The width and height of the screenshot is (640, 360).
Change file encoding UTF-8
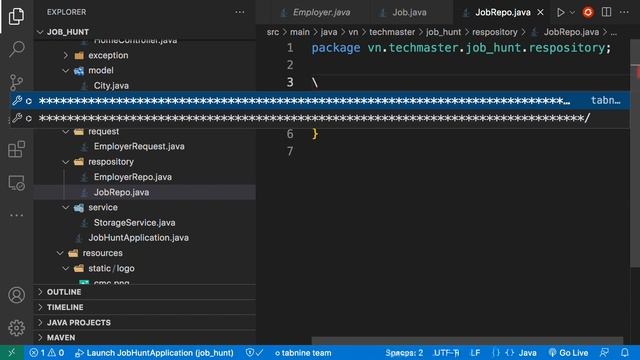(446, 353)
